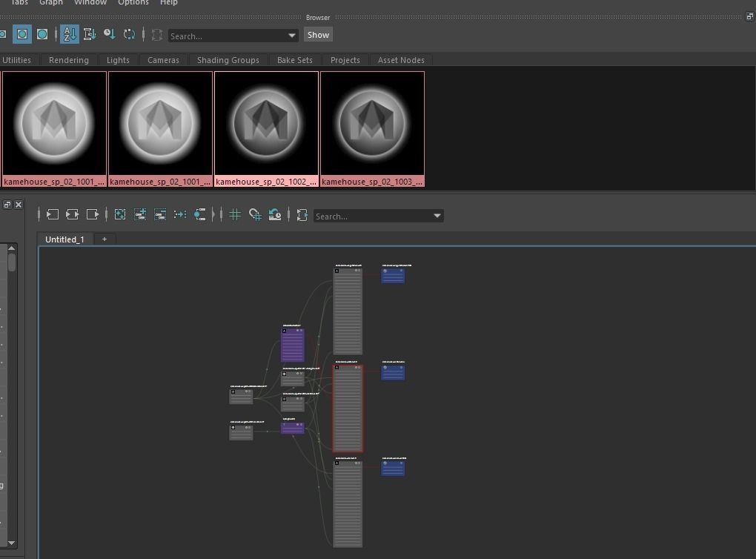The width and height of the screenshot is (756, 559).
Task: Toggle view as icons button in Browser toolbar
Action: (x=22, y=35)
